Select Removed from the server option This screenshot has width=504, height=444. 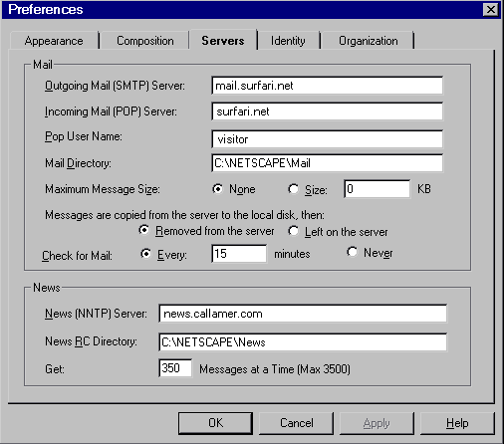(x=144, y=230)
